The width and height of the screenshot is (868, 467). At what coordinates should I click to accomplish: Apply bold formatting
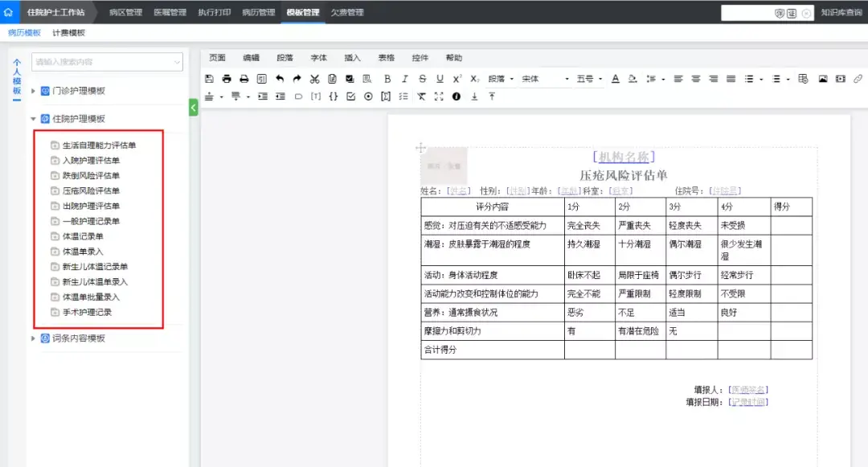387,79
